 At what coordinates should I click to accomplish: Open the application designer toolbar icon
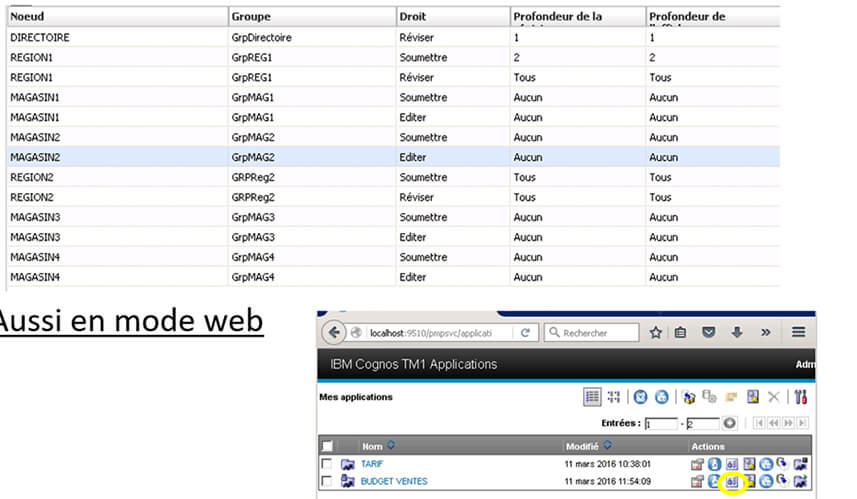[x=753, y=397]
